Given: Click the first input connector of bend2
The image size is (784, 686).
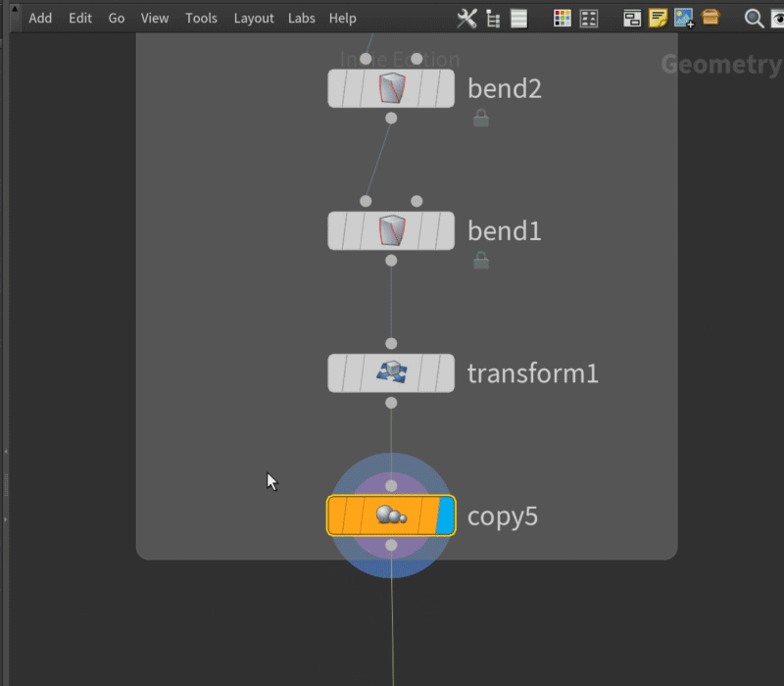Looking at the screenshot, I should coord(366,59).
